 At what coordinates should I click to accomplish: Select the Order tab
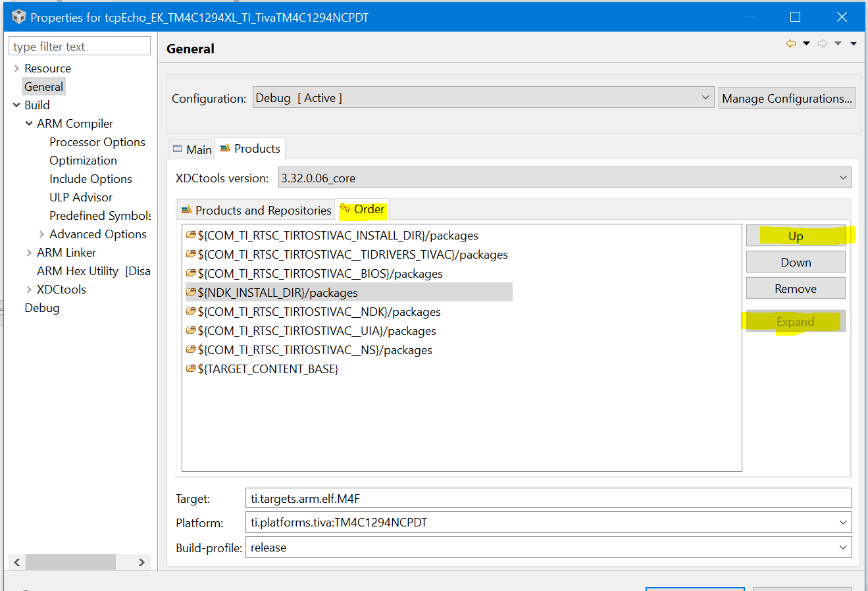pyautogui.click(x=362, y=209)
